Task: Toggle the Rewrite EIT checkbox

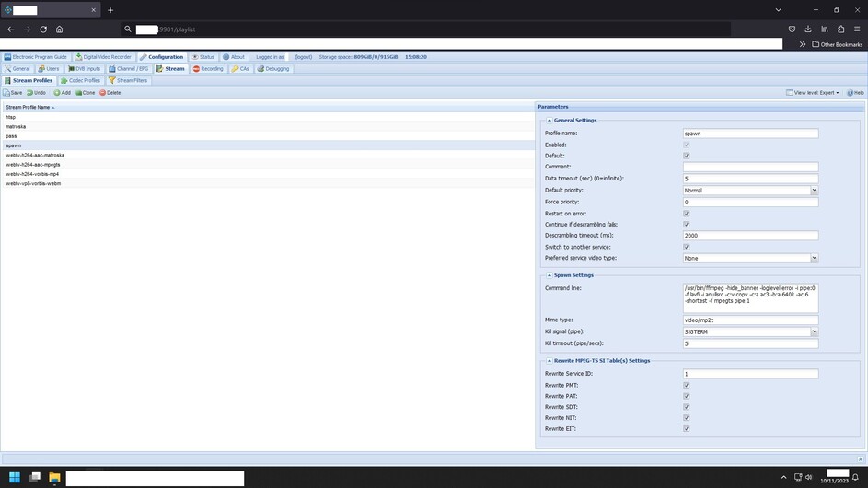Action: [x=687, y=429]
